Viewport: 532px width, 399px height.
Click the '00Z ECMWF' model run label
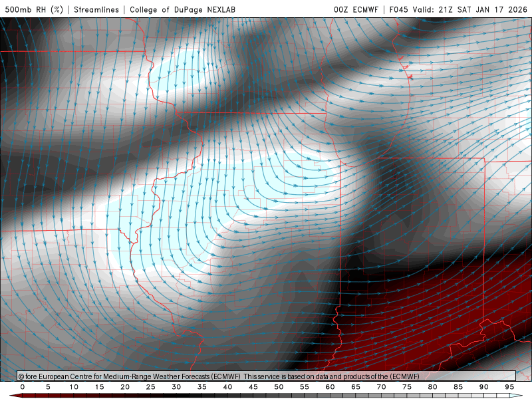tap(356, 9)
